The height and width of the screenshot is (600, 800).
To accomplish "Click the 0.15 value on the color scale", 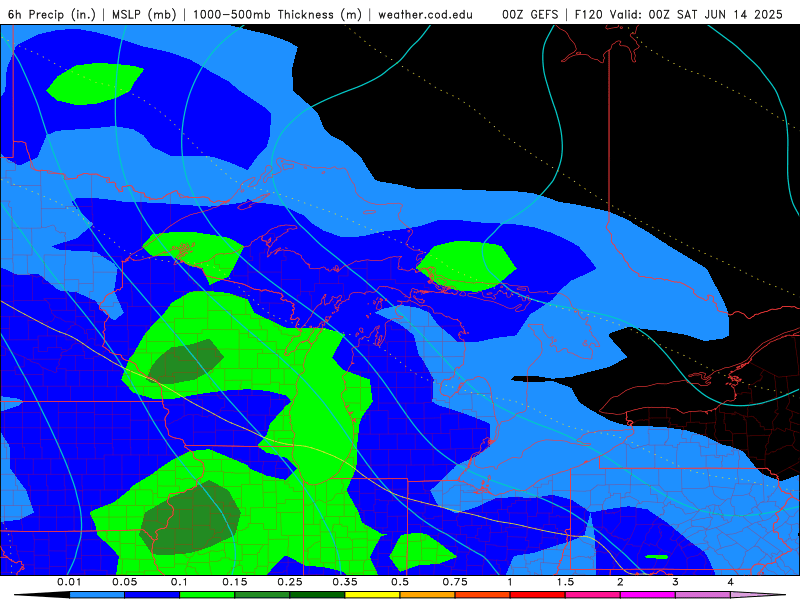I will 235,582.
